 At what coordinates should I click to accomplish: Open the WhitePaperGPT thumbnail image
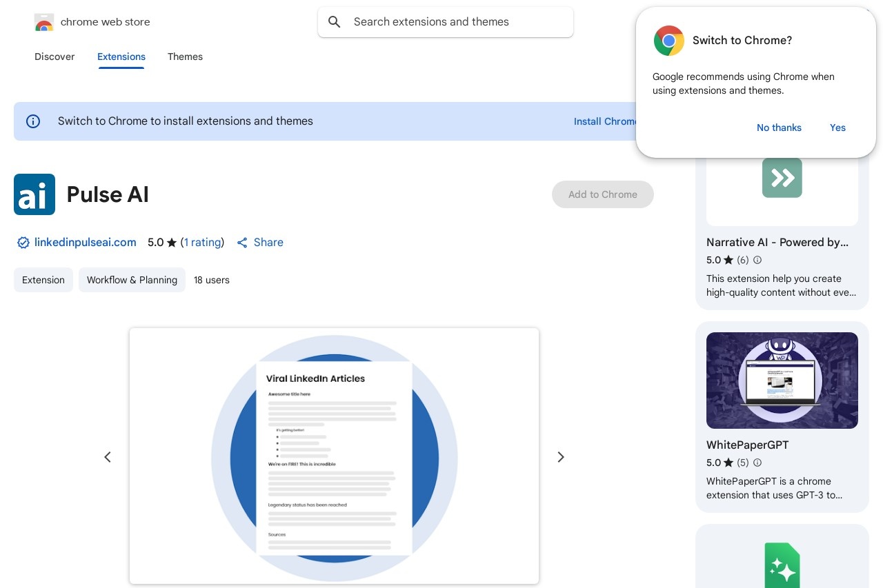pos(782,381)
